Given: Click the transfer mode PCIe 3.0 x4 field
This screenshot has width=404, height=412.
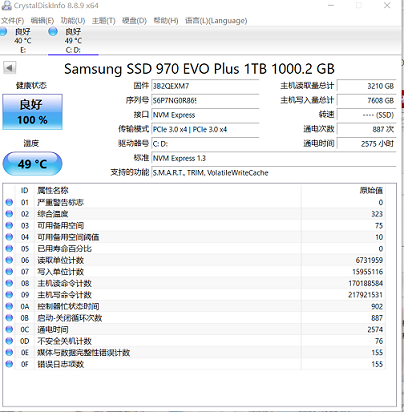Looking at the screenshot, I should [x=205, y=129].
